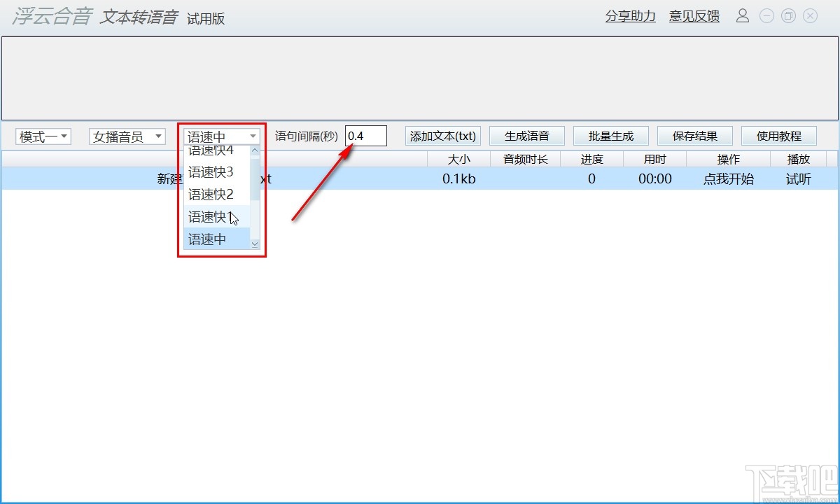Screen dimensions: 840x504
Task: Click the user account icon
Action: pyautogui.click(x=743, y=15)
